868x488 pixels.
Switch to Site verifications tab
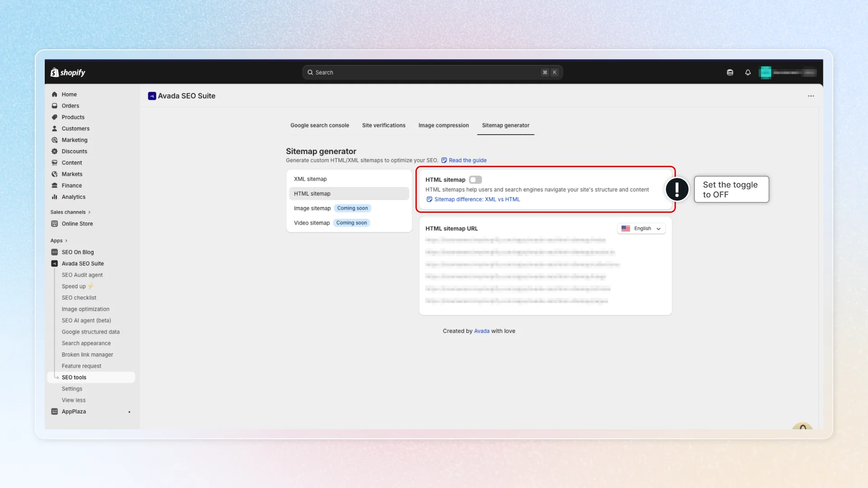pos(383,126)
